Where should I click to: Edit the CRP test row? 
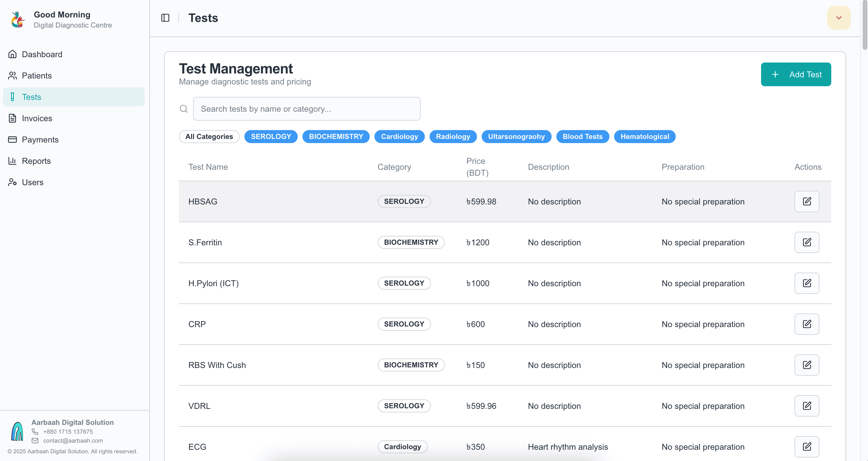807,324
